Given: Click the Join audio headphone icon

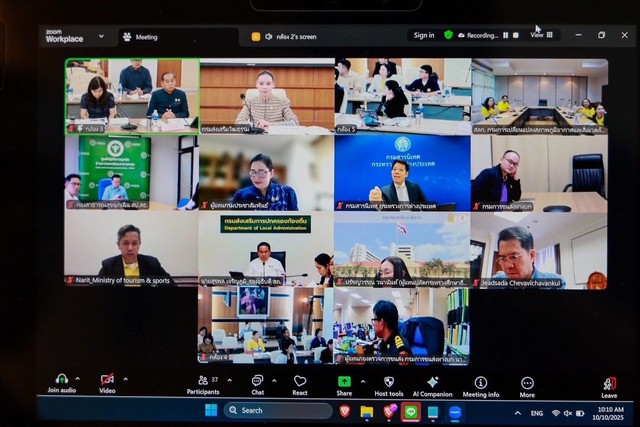Looking at the screenshot, I should [61, 380].
